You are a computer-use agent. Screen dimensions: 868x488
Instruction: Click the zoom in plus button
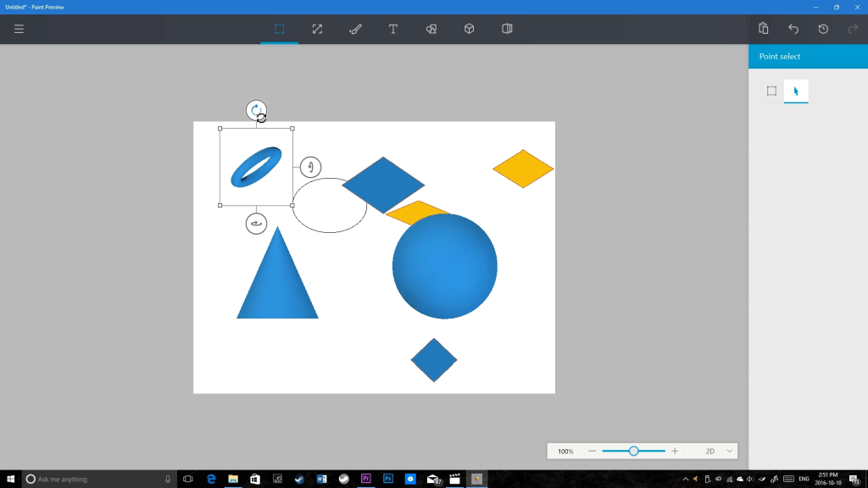pyautogui.click(x=675, y=451)
